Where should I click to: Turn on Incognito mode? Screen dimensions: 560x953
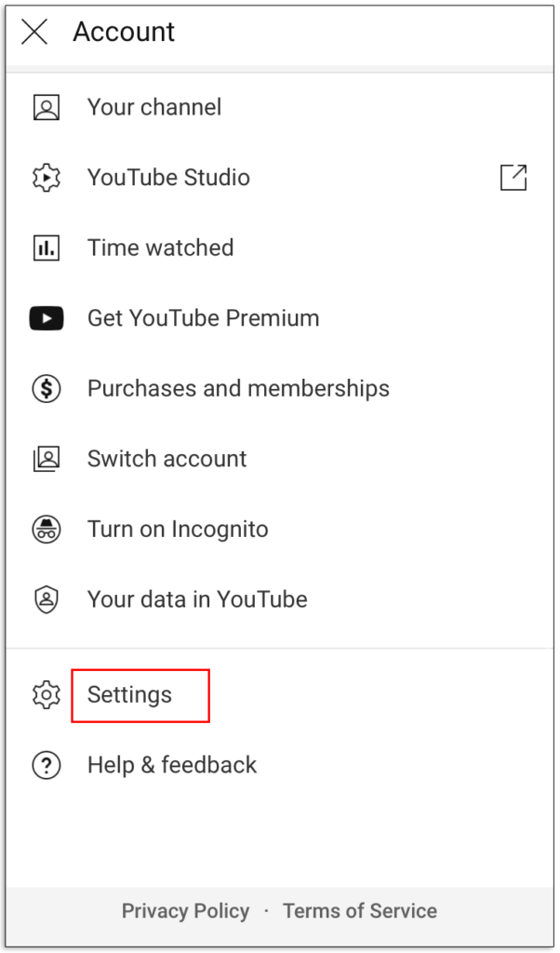(x=177, y=529)
